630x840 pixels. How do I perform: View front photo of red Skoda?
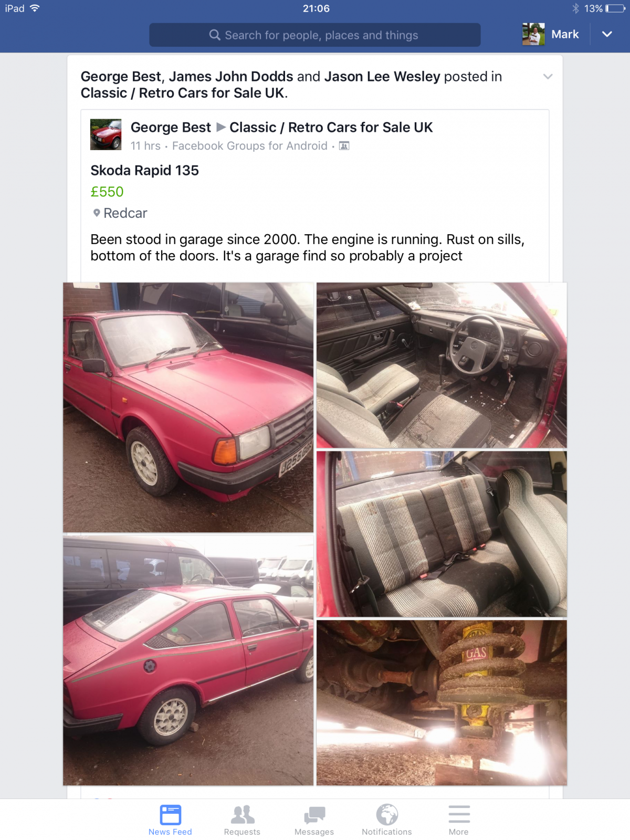(188, 407)
